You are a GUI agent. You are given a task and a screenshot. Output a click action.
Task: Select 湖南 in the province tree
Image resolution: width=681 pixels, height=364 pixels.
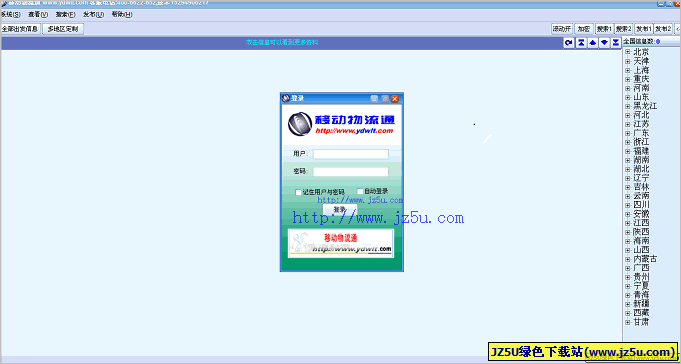click(641, 160)
